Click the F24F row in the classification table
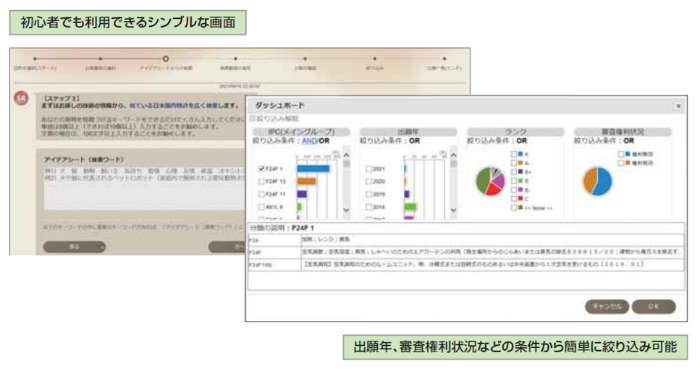Viewport: 700px width, 369px height. coord(466,252)
